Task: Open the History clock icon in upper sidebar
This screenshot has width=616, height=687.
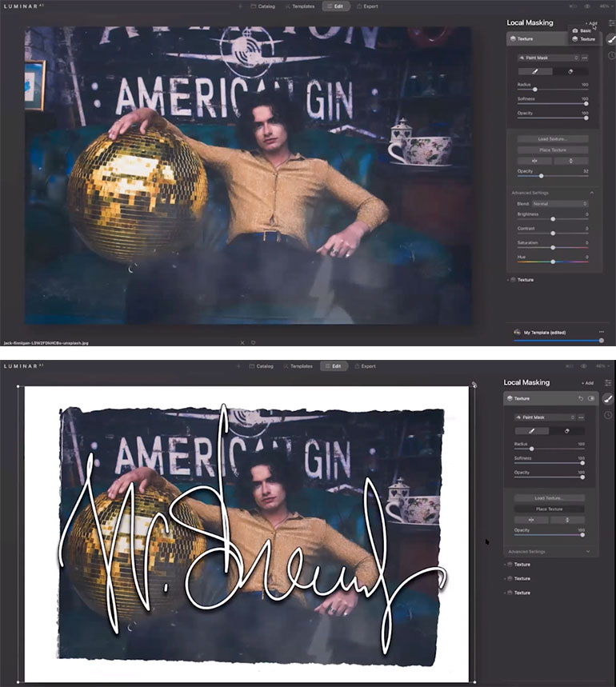Action: tap(610, 55)
